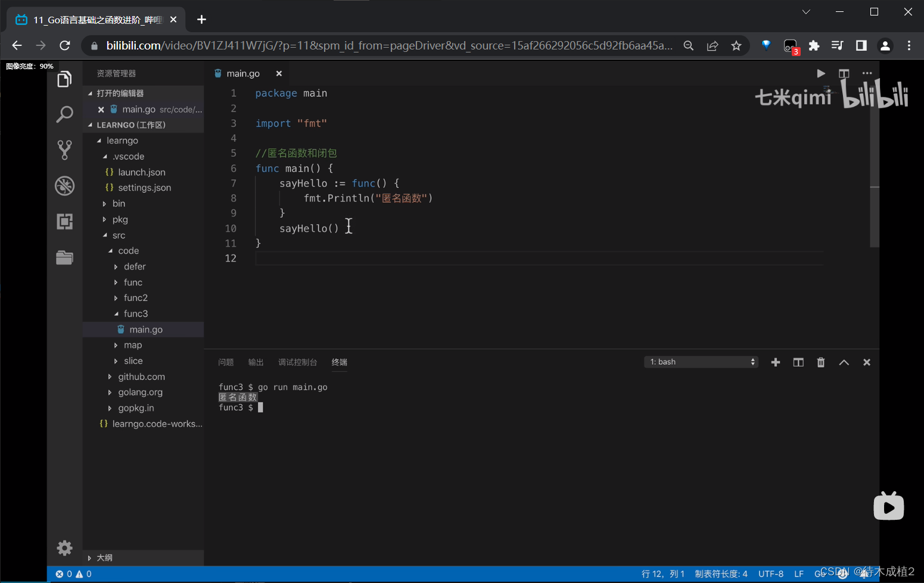Viewport: 924px width, 583px height.
Task: Change encoding via UTF-8 status entry
Action: coord(771,573)
